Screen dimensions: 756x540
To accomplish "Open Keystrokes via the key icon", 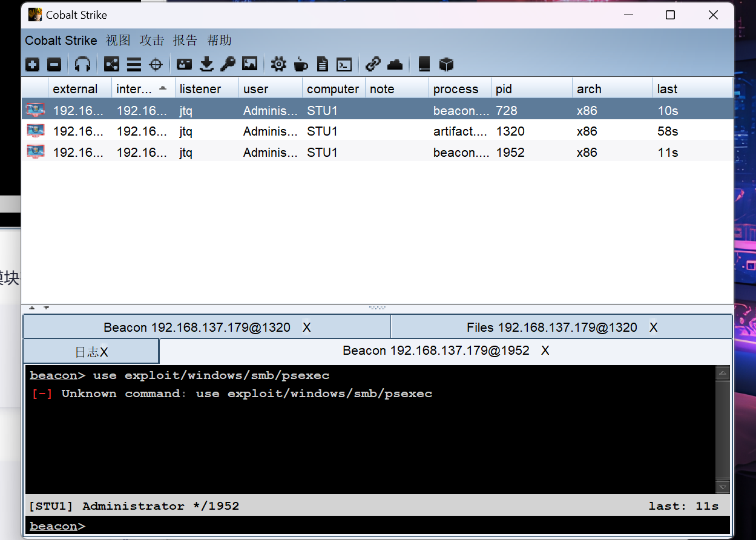I will click(228, 64).
